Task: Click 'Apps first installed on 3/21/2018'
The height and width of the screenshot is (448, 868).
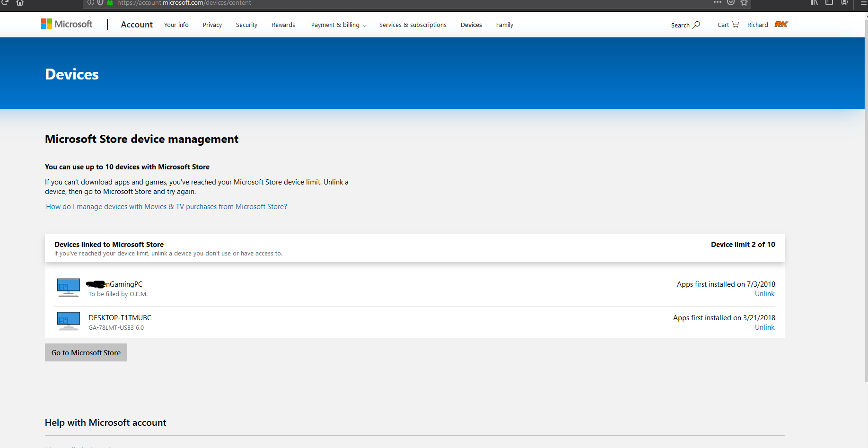Action: point(724,318)
